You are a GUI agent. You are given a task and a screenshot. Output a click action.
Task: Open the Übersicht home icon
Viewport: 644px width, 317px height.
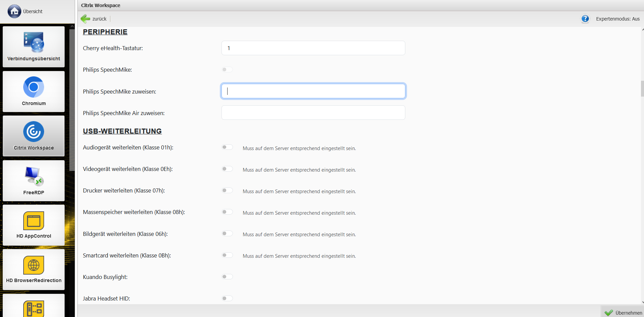14,11
